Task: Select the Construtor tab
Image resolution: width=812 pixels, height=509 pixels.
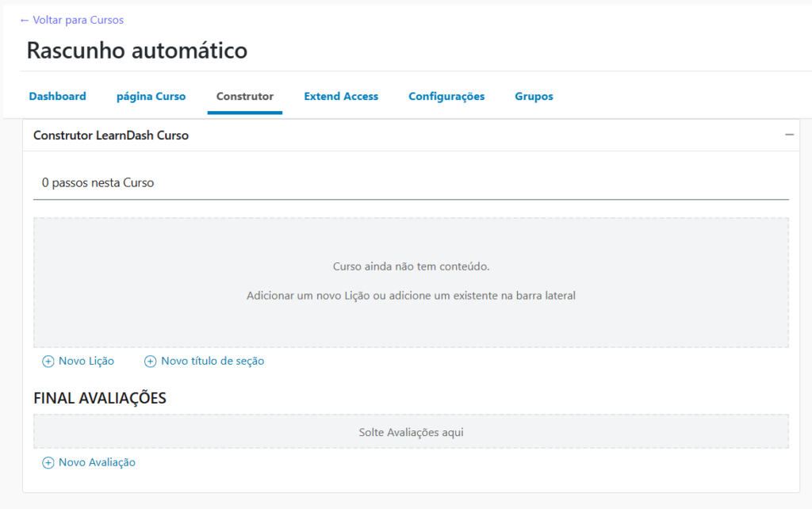Action: coord(245,97)
